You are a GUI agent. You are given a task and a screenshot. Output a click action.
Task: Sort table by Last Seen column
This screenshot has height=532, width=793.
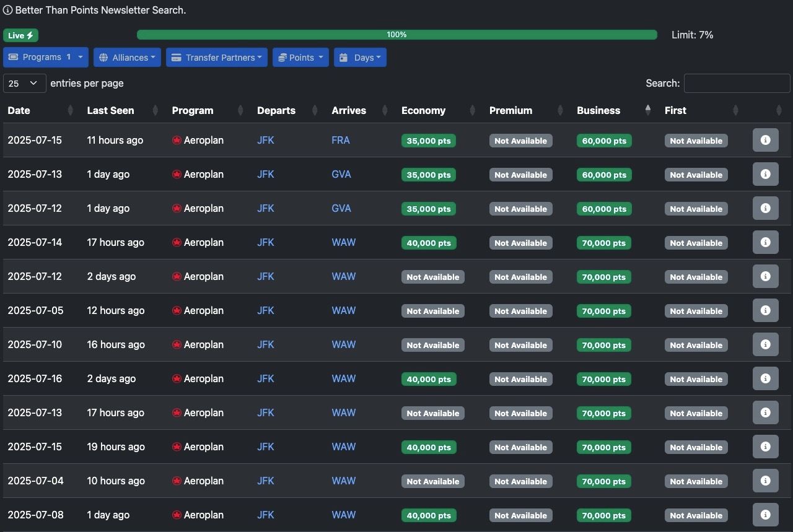point(121,110)
